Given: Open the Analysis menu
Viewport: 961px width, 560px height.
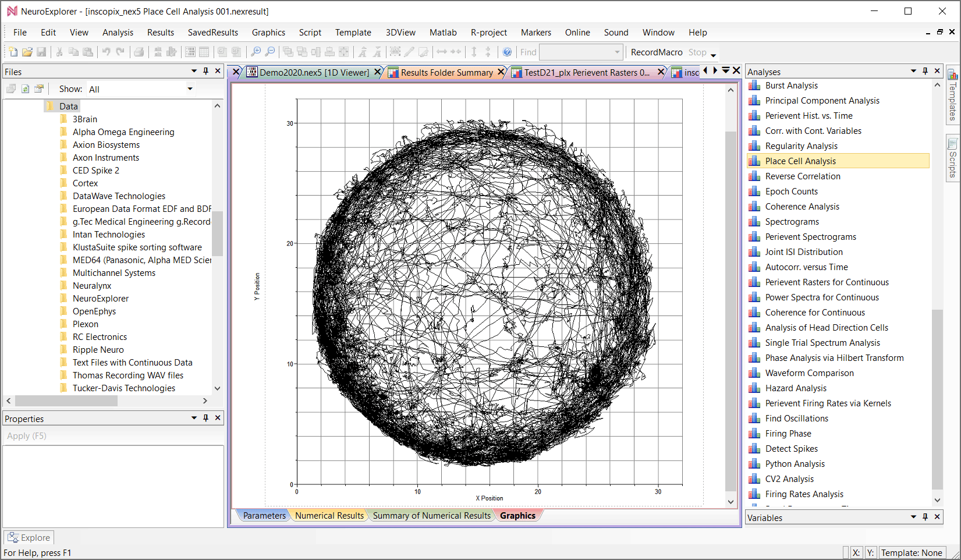Looking at the screenshot, I should click(118, 32).
